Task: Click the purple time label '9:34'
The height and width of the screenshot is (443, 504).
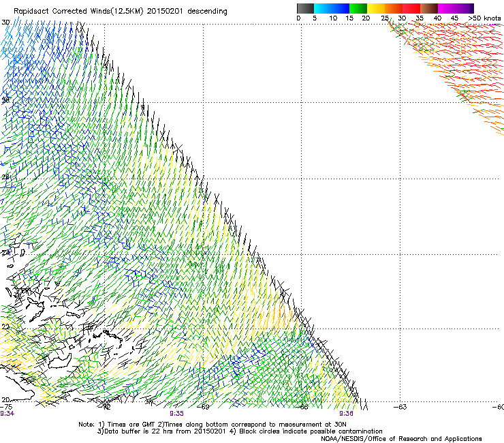Action: [x=7, y=414]
